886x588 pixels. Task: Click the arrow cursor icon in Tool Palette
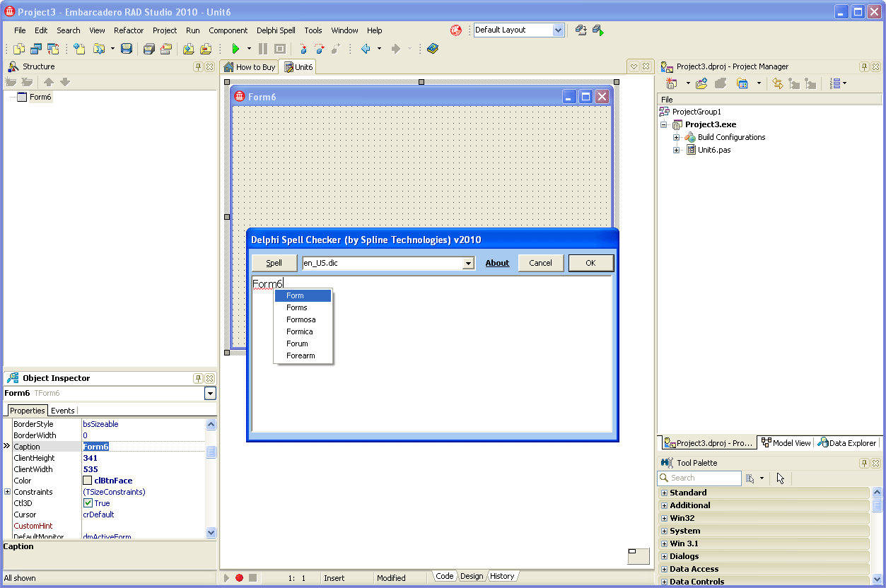[x=781, y=478]
